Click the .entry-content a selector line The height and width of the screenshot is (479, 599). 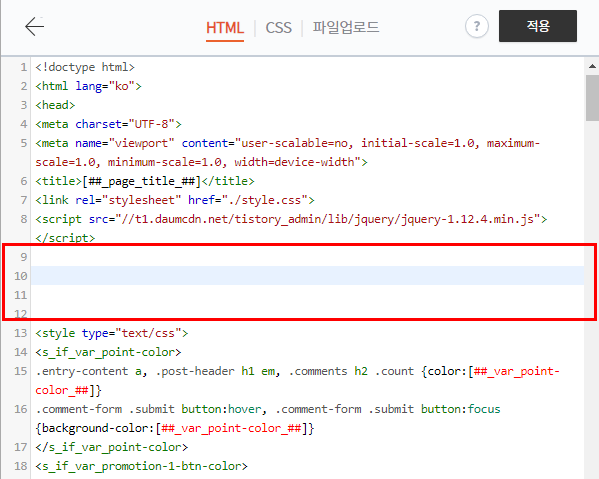click(x=298, y=371)
